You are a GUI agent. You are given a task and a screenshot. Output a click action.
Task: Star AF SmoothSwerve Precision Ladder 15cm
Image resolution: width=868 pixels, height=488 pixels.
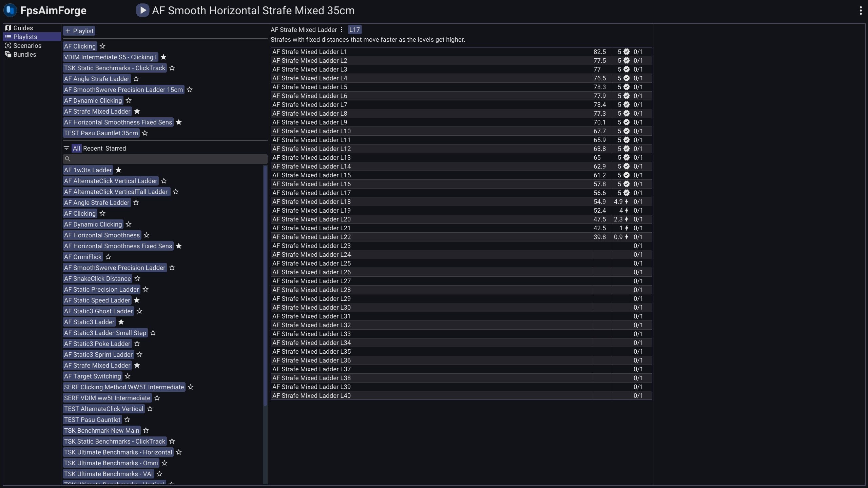tap(190, 90)
